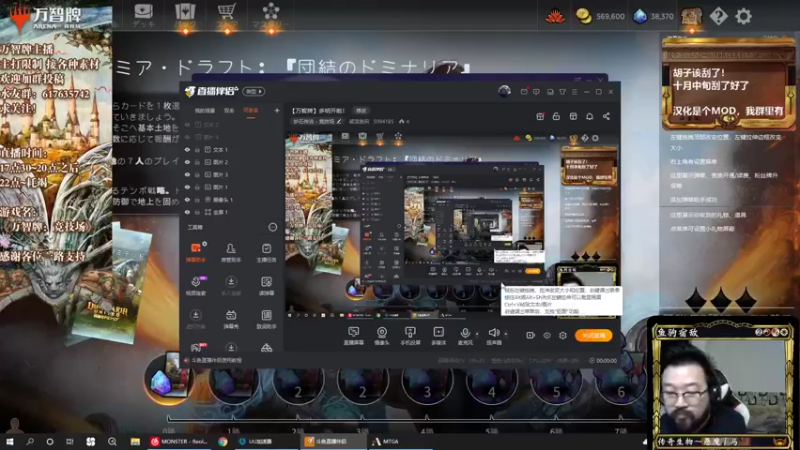Viewport: 800px width, 450px height.
Task: Open the mail icon with red dot
Action: 524,92
